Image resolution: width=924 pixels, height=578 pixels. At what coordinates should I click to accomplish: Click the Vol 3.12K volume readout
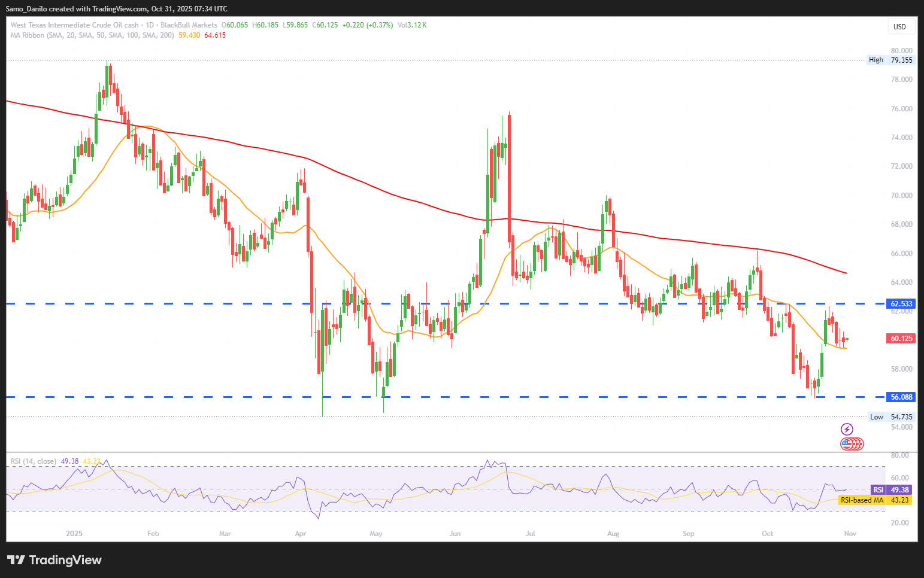click(412, 25)
